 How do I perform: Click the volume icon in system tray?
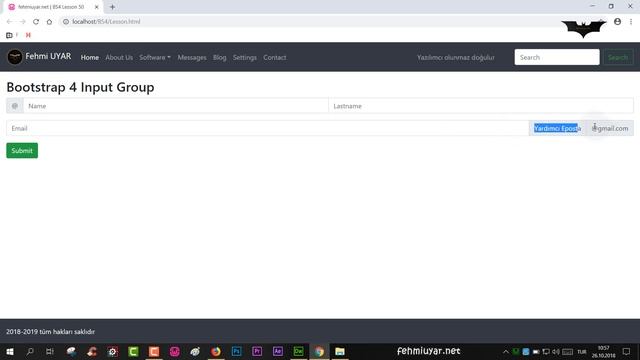click(x=556, y=351)
